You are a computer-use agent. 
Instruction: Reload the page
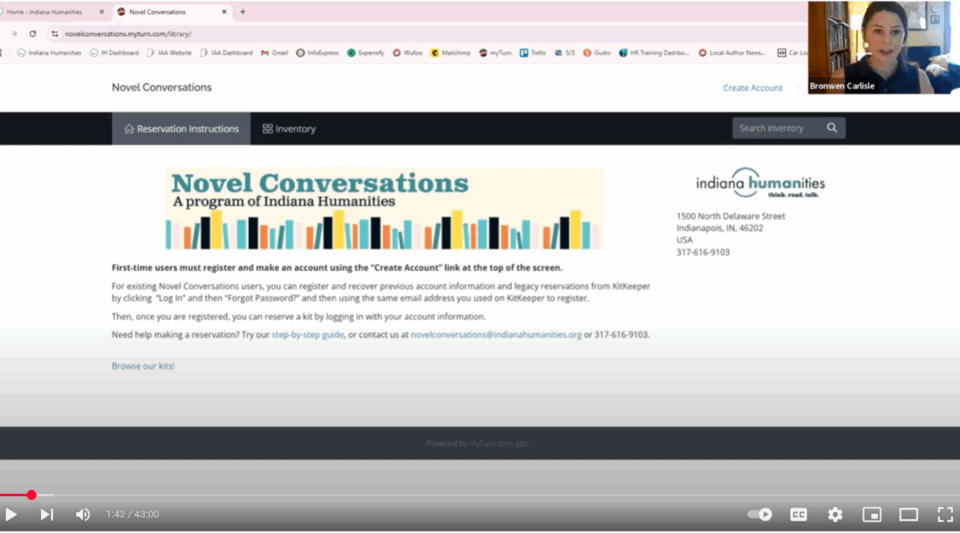coord(32,34)
